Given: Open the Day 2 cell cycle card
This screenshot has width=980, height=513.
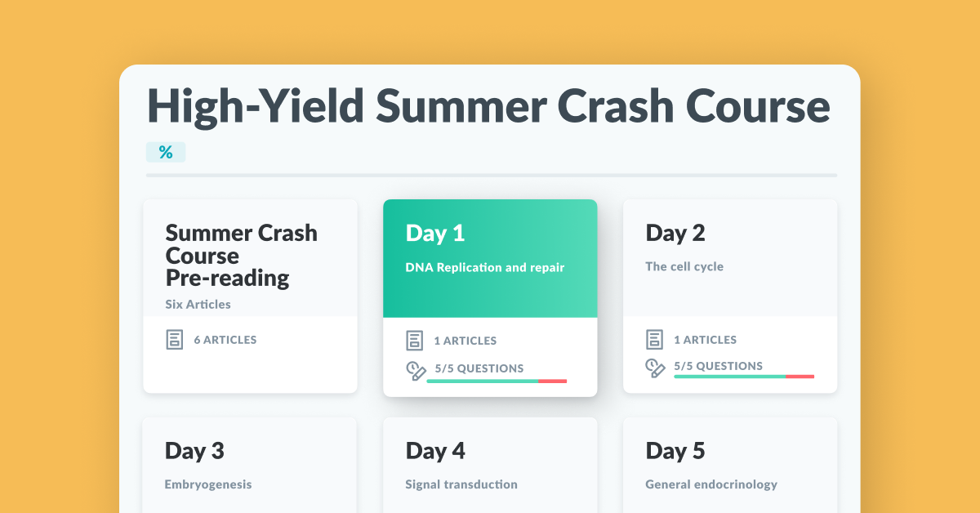Looking at the screenshot, I should (x=730, y=296).
